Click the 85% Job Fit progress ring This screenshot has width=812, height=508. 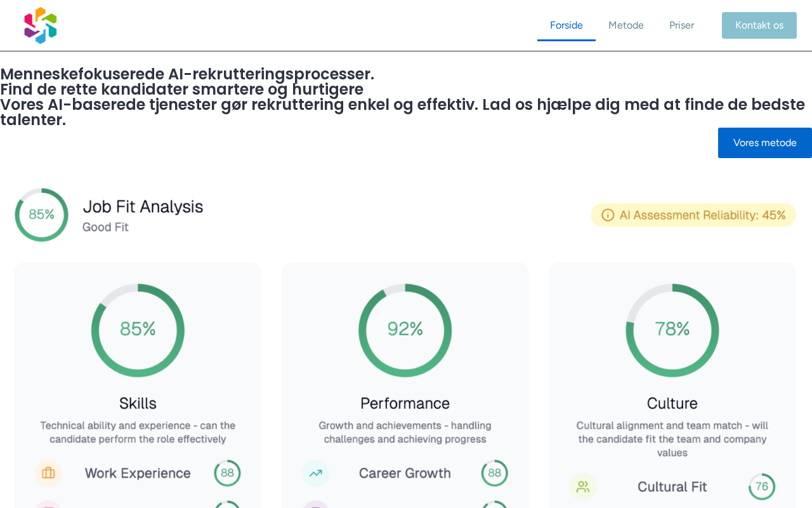click(42, 215)
